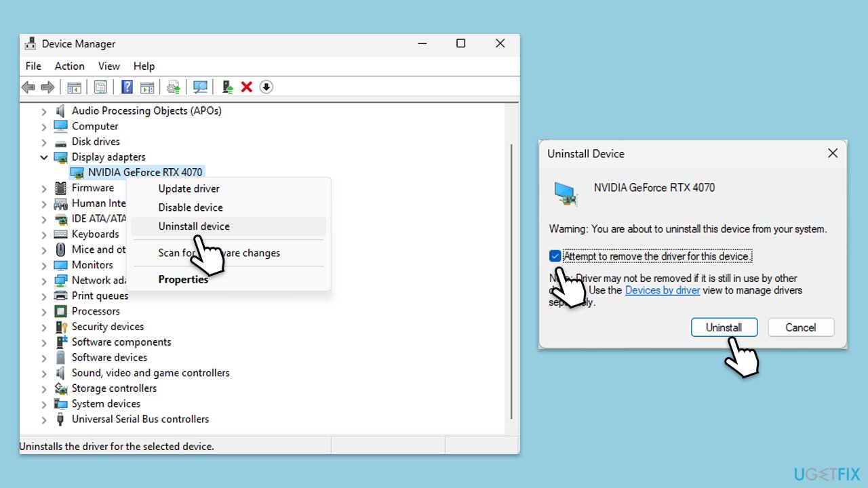
Task: Click the Forward arrow toolbar icon
Action: pyautogui.click(x=47, y=87)
